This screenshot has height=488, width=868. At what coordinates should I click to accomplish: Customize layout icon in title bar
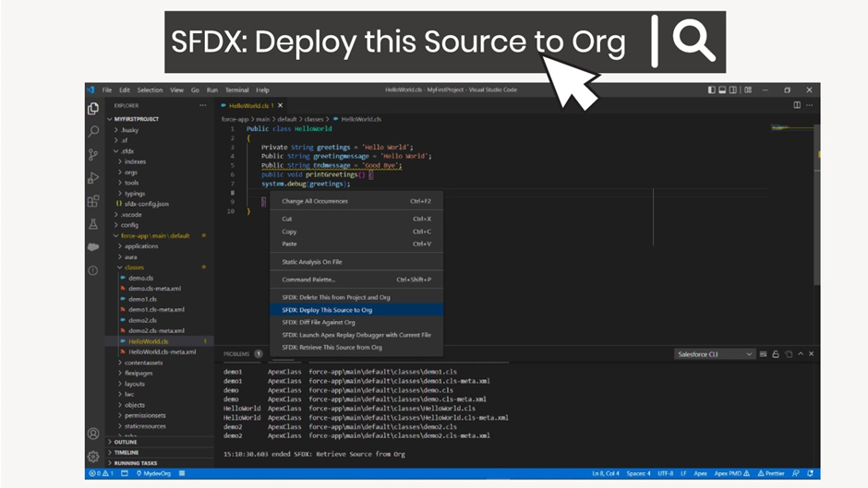[x=748, y=89]
